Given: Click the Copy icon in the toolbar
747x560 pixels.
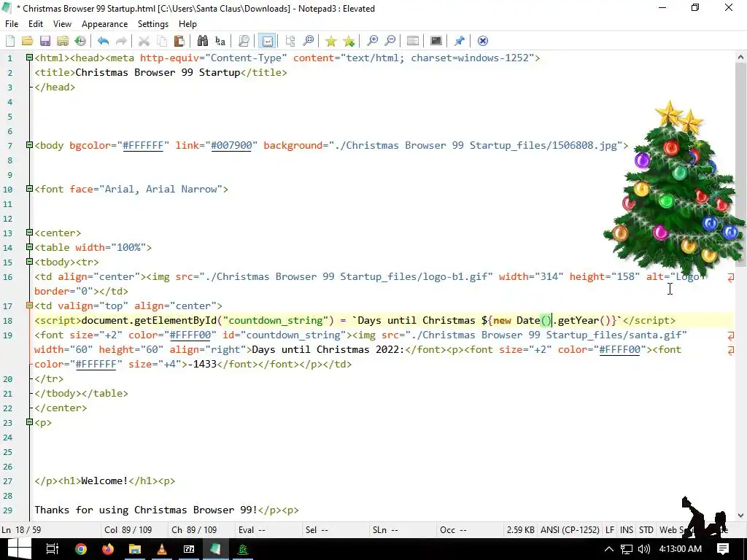Looking at the screenshot, I should click(x=161, y=41).
